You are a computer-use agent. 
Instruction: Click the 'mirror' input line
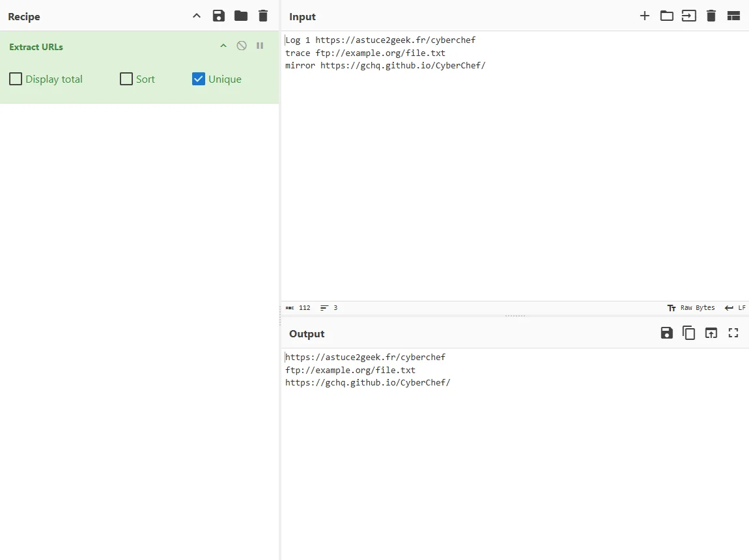(x=385, y=65)
